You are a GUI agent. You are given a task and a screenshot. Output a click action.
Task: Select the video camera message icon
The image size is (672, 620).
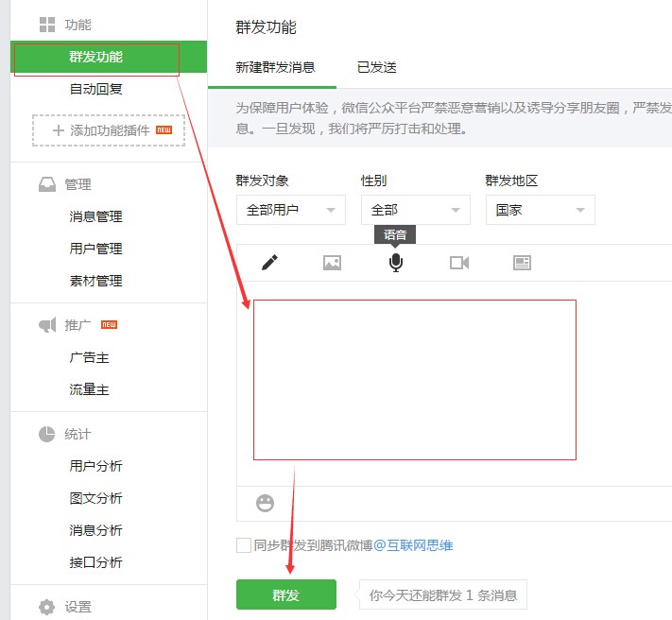[459, 263]
